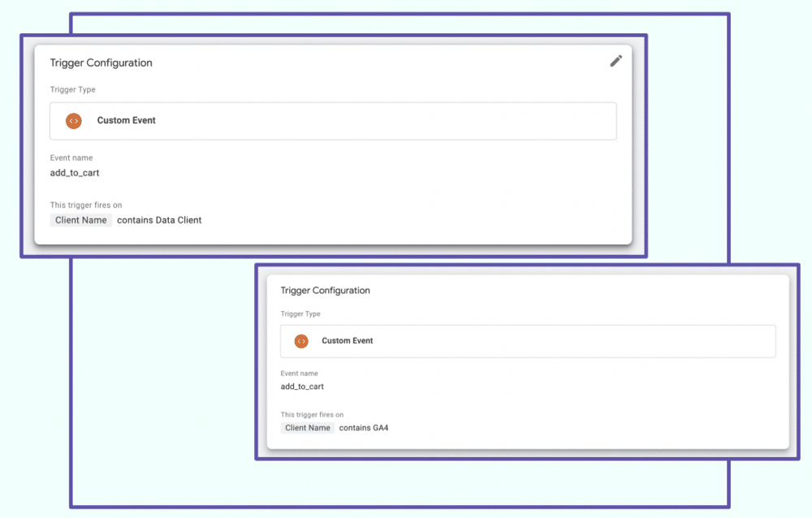Open the Trigger Type box in the GA4 card

click(x=528, y=341)
